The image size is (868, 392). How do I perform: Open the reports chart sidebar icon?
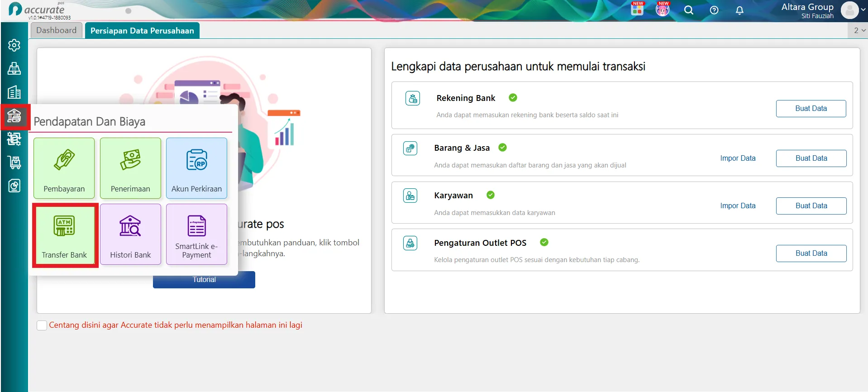pyautogui.click(x=14, y=186)
